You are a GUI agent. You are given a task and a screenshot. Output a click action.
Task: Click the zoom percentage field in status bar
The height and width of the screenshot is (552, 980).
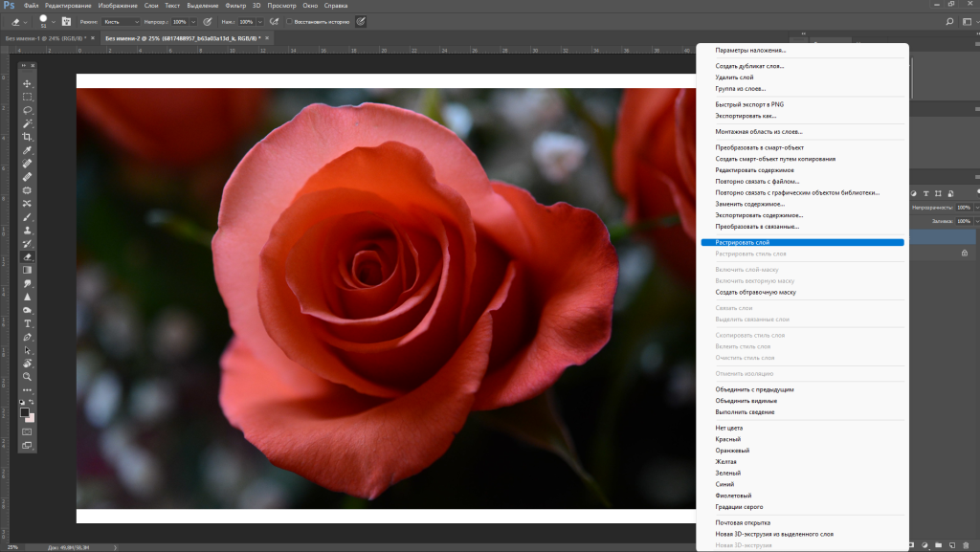pyautogui.click(x=13, y=547)
